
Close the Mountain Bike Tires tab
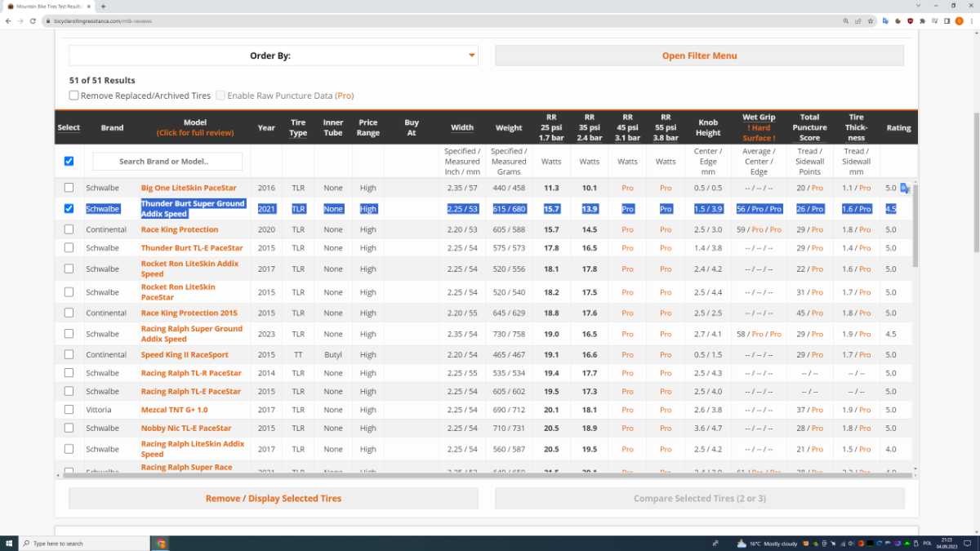pyautogui.click(x=91, y=6)
